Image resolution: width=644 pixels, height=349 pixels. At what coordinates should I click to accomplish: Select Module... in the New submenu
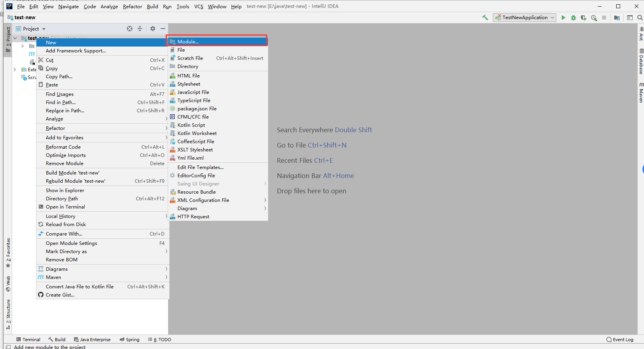point(218,41)
